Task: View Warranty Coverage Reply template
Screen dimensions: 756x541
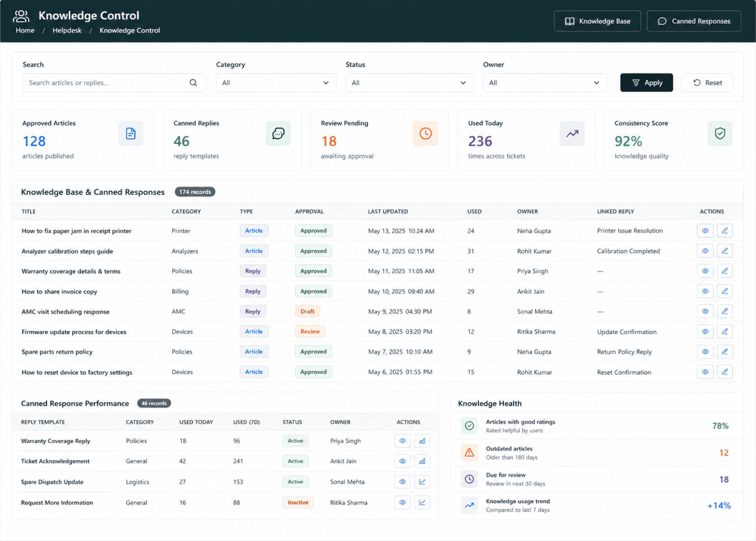Action: [x=402, y=441]
